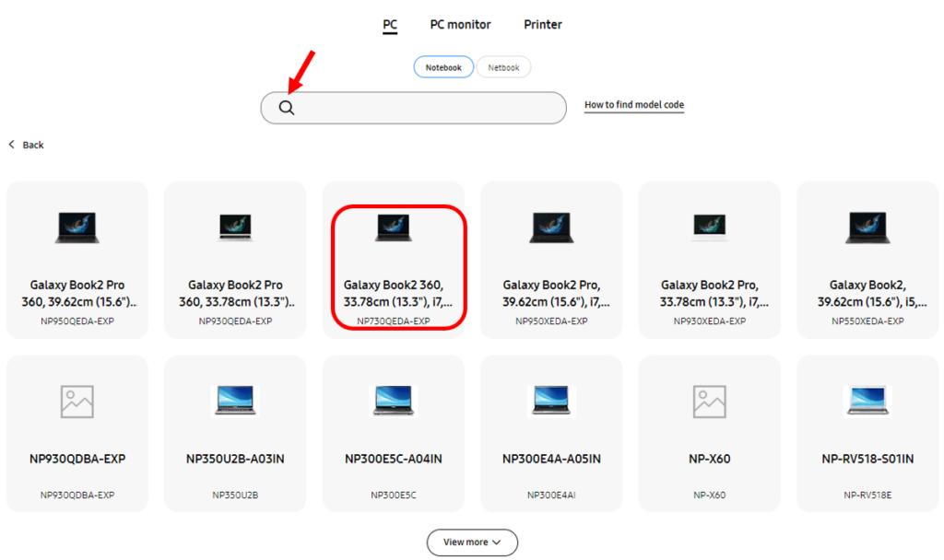The width and height of the screenshot is (944, 560).
Task: Click the placeholder image icon for NP930QDBA-EXP
Action: [77, 402]
